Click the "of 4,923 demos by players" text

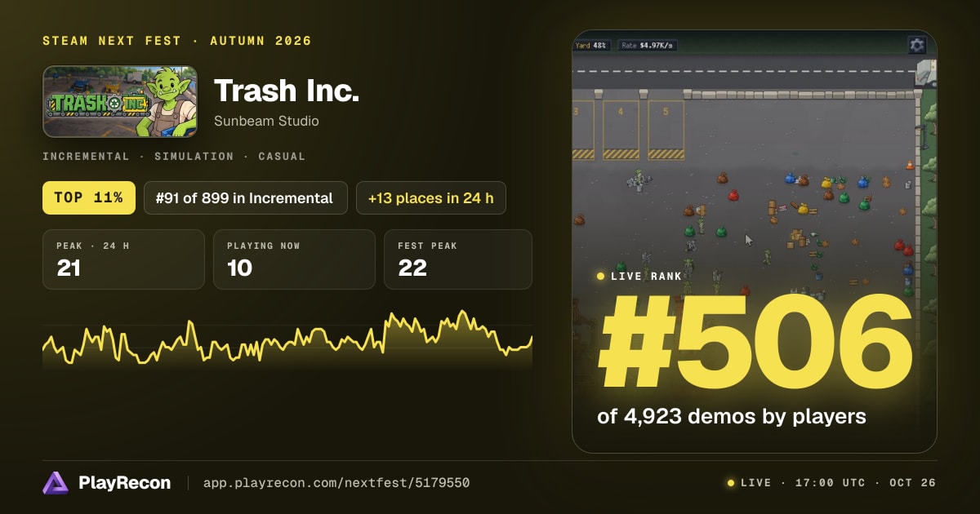coord(732,417)
